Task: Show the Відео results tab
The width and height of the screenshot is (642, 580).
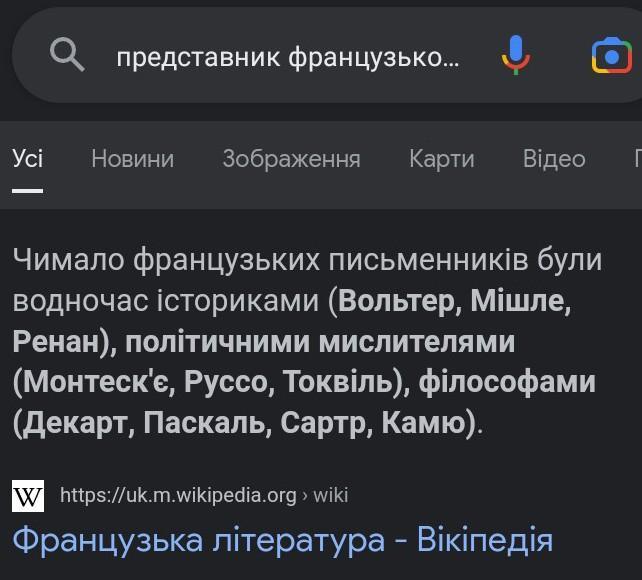Action: point(554,159)
